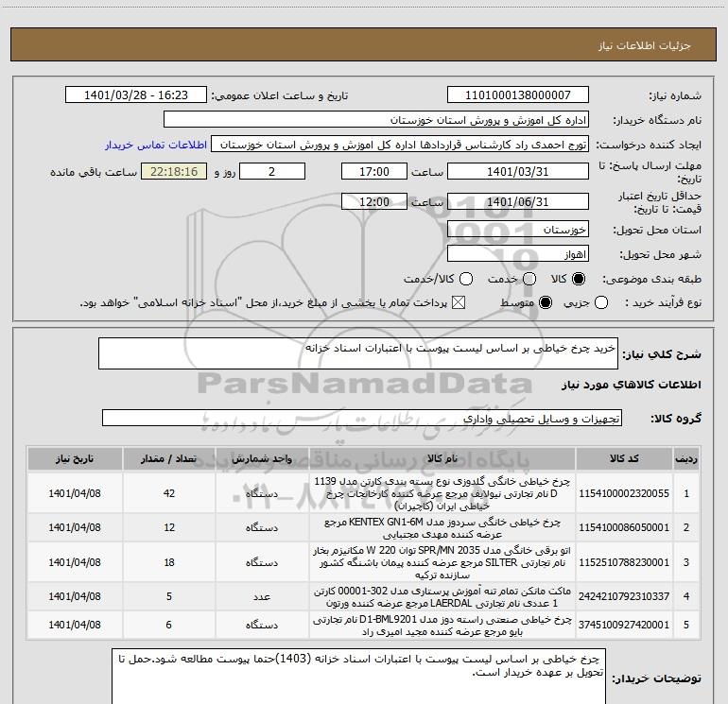Click the need date 1401/04/08 in row 1
The image size is (728, 704).
(75, 493)
